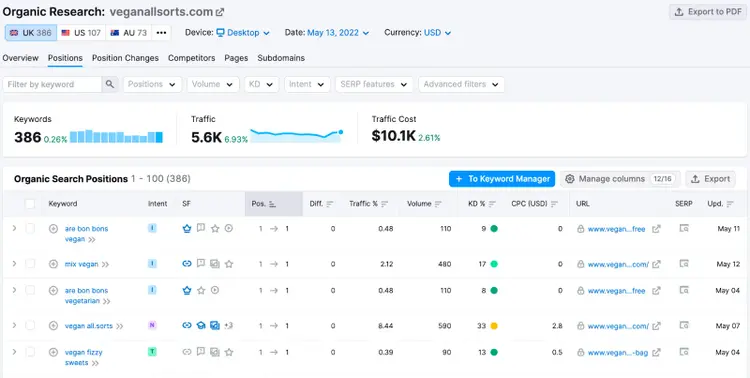The width and height of the screenshot is (750, 378).
Task: Tick the select-all checkbox in table header
Action: 30,204
